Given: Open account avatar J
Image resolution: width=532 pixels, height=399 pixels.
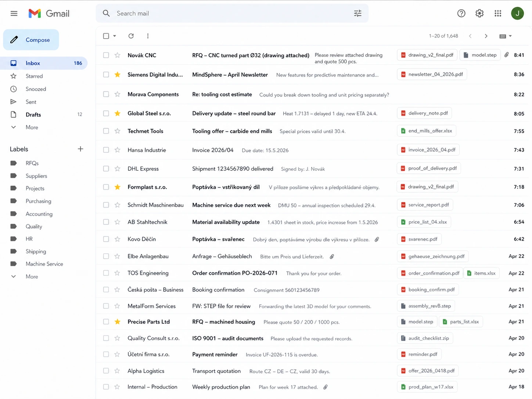Looking at the screenshot, I should (517, 13).
